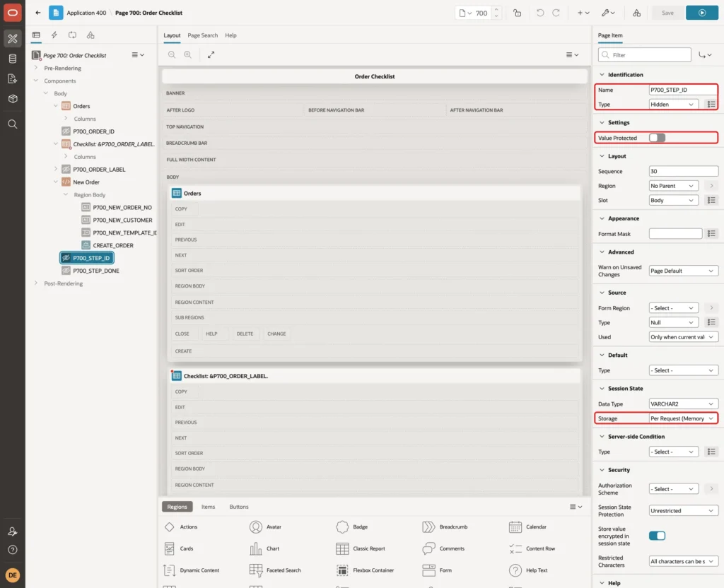Image resolution: width=724 pixels, height=588 pixels.
Task: Open tree pane hamburger menu
Action: pyautogui.click(x=138, y=55)
